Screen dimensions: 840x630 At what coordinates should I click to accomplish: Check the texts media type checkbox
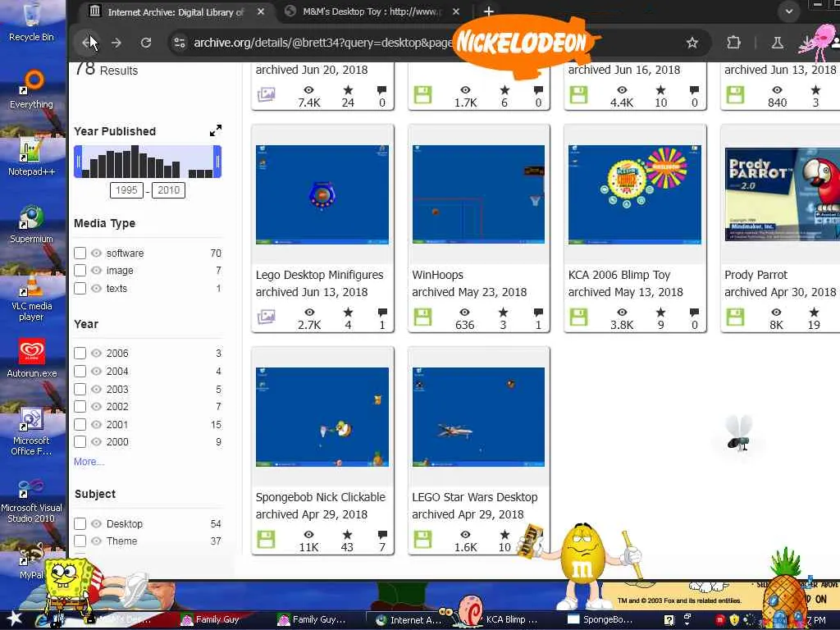(80, 288)
